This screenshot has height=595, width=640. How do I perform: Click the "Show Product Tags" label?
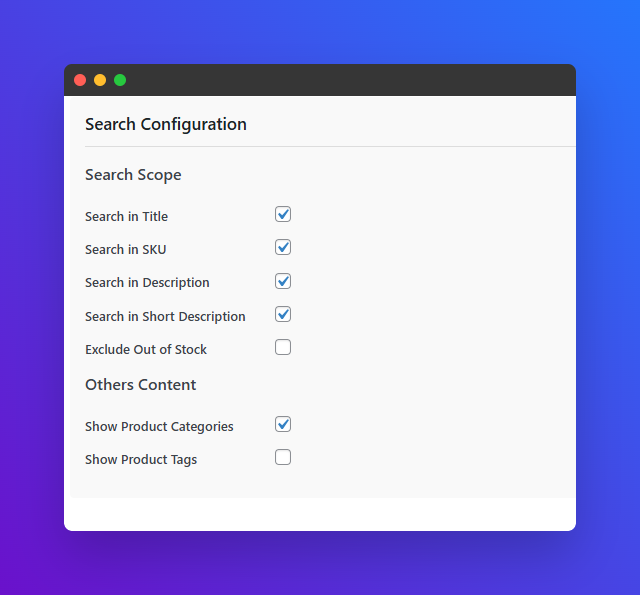[141, 460]
